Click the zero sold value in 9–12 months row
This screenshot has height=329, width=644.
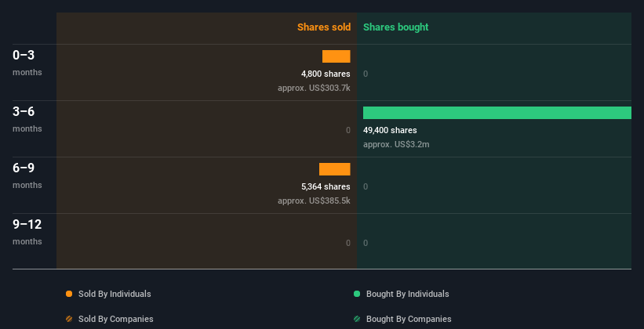348,243
